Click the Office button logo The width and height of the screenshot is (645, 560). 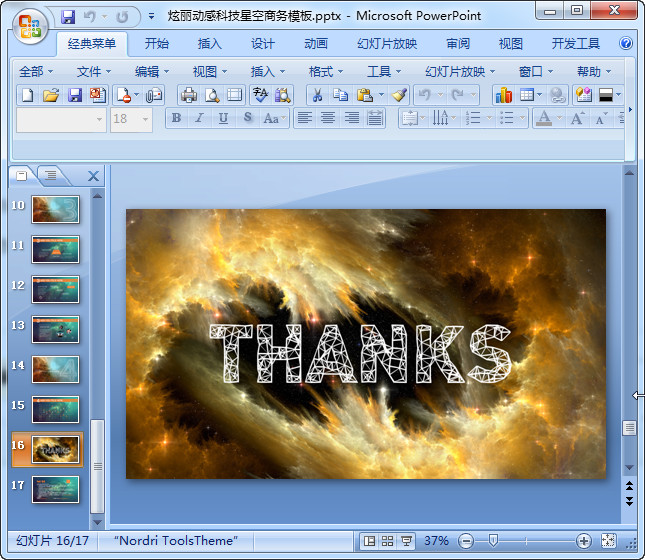(x=29, y=27)
